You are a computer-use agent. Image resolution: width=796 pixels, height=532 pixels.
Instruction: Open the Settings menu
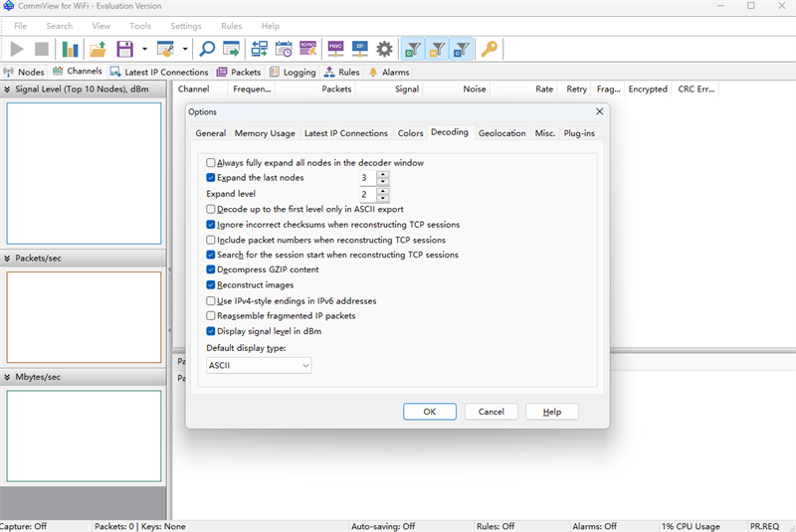coord(186,26)
